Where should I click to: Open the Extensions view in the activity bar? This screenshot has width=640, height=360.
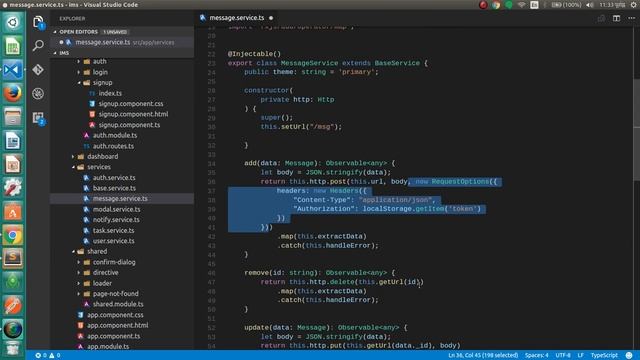[38, 118]
